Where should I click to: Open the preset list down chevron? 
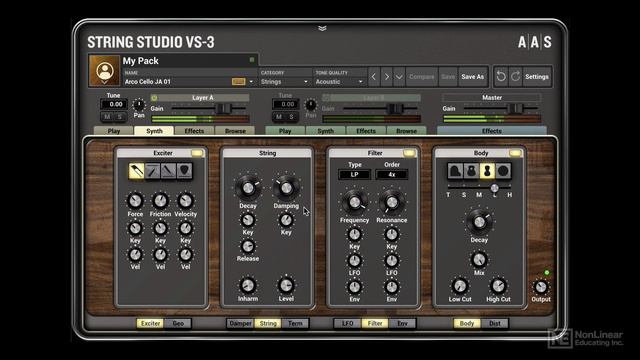[x=399, y=77]
